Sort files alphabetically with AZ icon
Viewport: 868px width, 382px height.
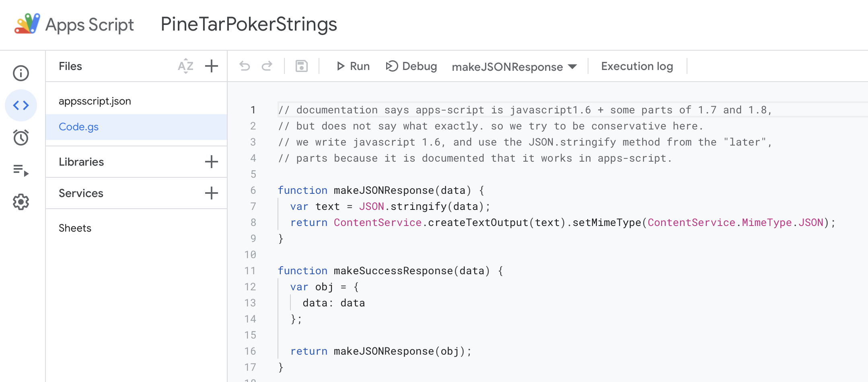click(186, 66)
